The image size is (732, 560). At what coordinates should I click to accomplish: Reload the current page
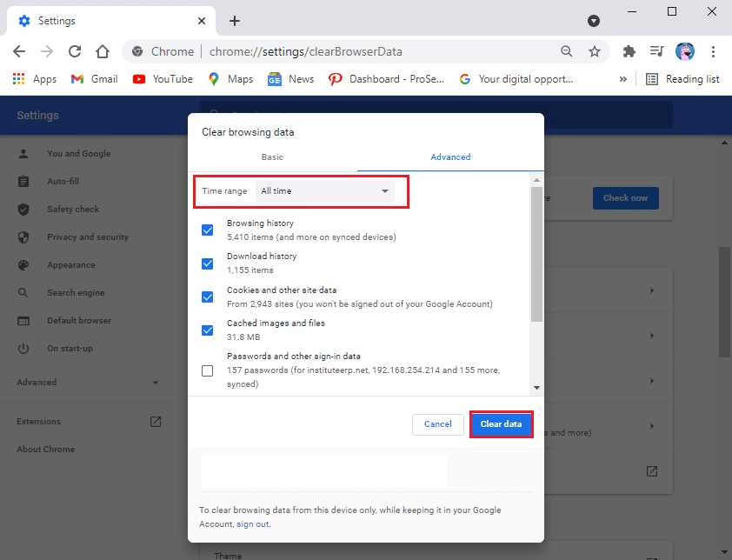(75, 51)
